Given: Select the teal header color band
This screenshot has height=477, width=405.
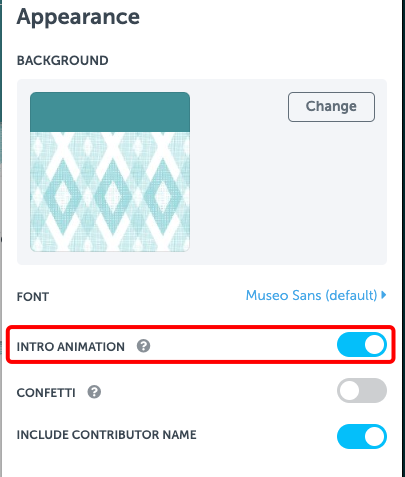Looking at the screenshot, I should pyautogui.click(x=110, y=112).
